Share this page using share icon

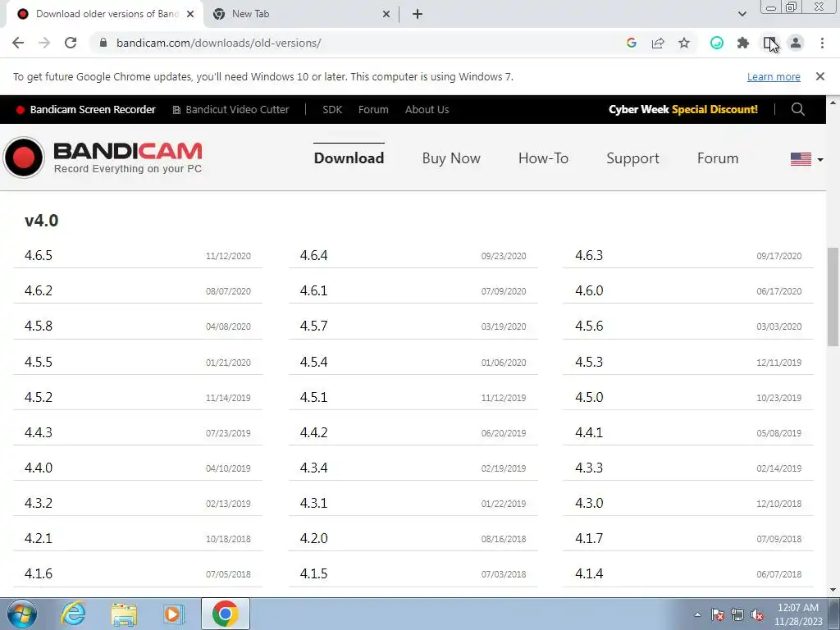(658, 43)
